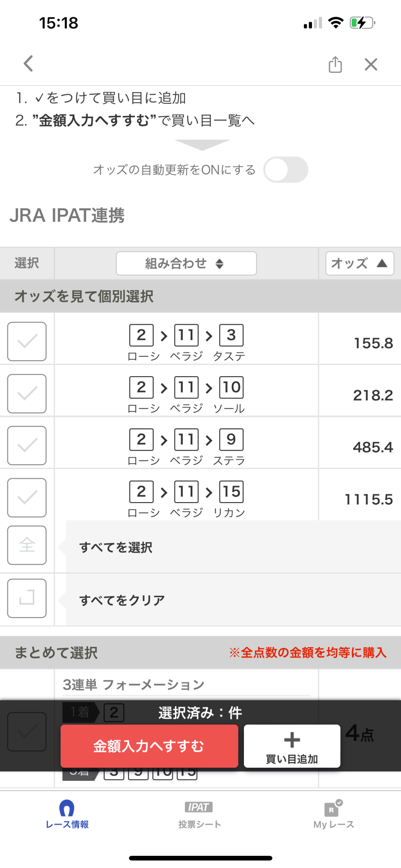Check the 2>11>3 combination box
401x868 pixels.
(x=27, y=342)
